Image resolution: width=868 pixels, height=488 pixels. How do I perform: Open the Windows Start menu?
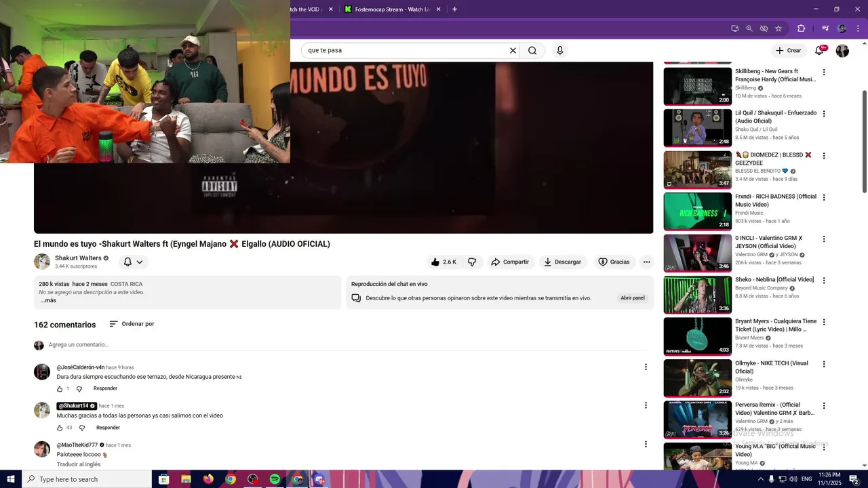tap(10, 479)
